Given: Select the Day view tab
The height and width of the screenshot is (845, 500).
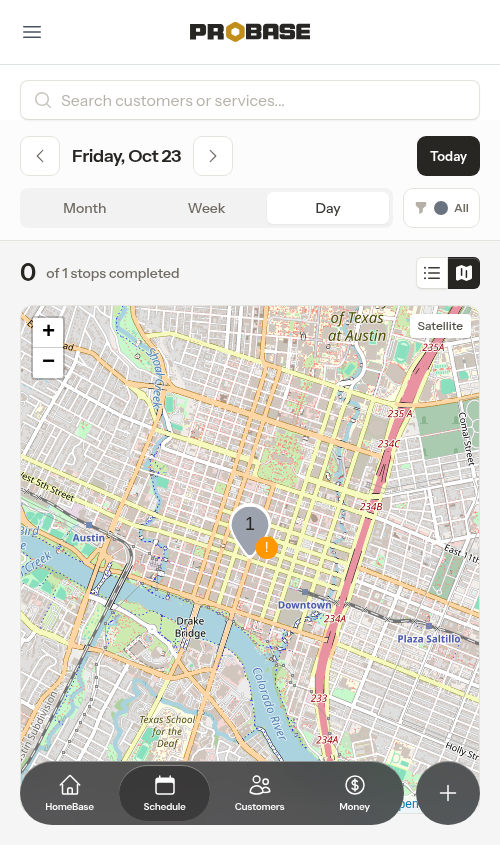Looking at the screenshot, I should [x=328, y=208].
